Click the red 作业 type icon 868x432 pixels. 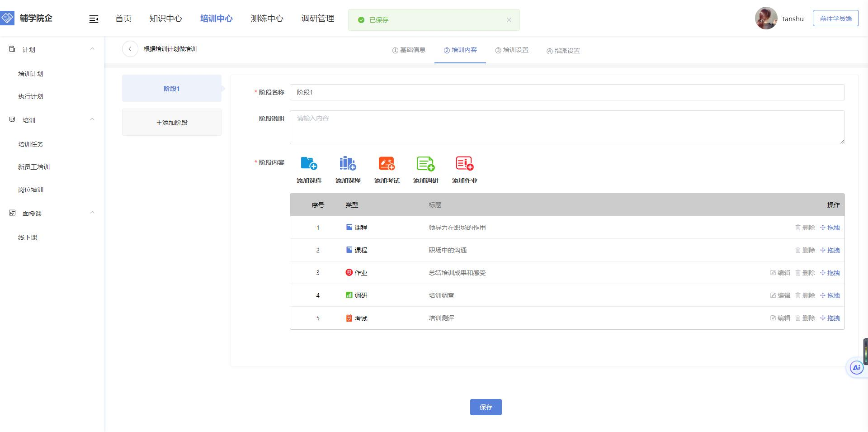point(349,272)
